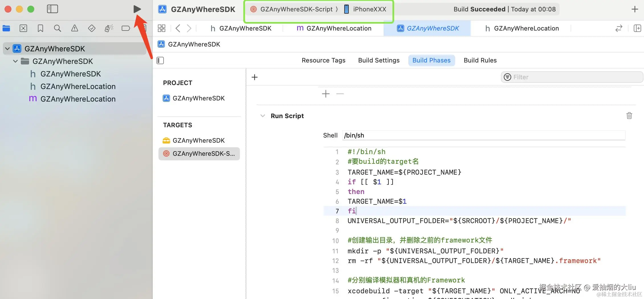Collapse the GZAnyWhereSDK folder group
The image size is (644, 299).
(x=15, y=61)
